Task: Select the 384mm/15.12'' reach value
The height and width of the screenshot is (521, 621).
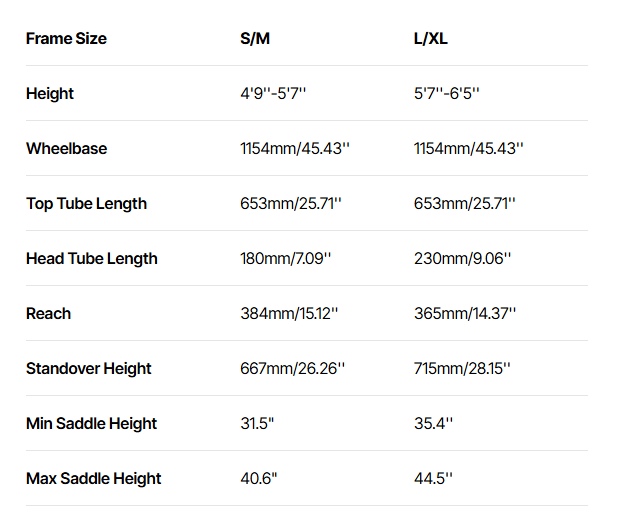Action: (x=289, y=314)
